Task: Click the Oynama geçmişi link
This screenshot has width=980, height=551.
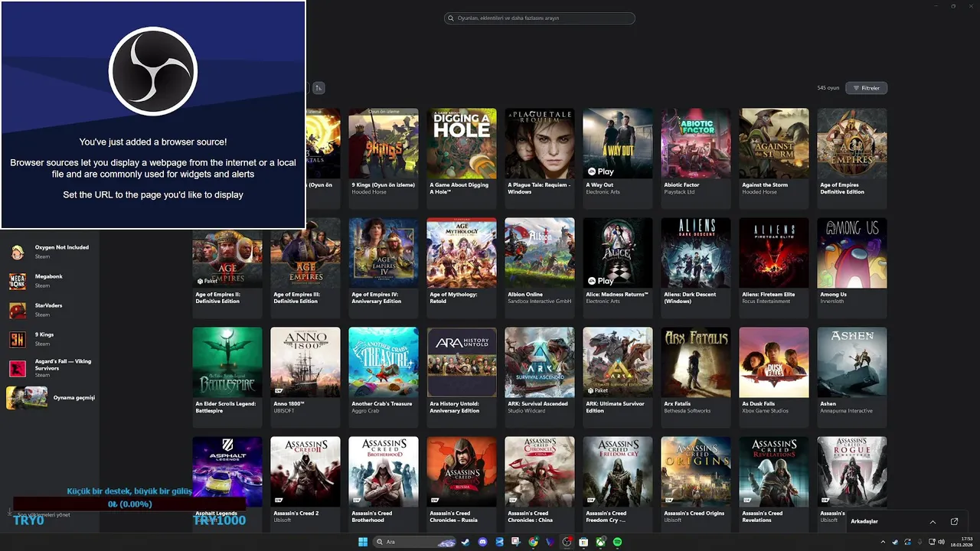Action: 74,398
